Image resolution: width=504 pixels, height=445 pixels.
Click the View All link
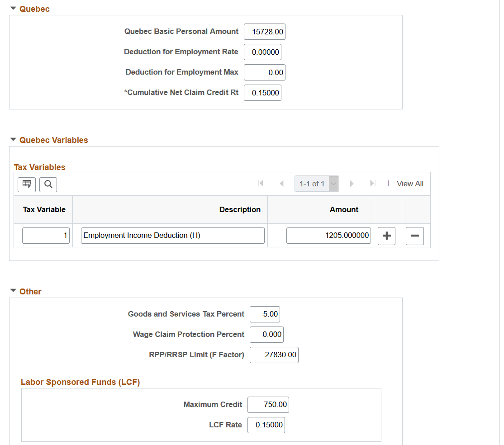[x=409, y=184]
